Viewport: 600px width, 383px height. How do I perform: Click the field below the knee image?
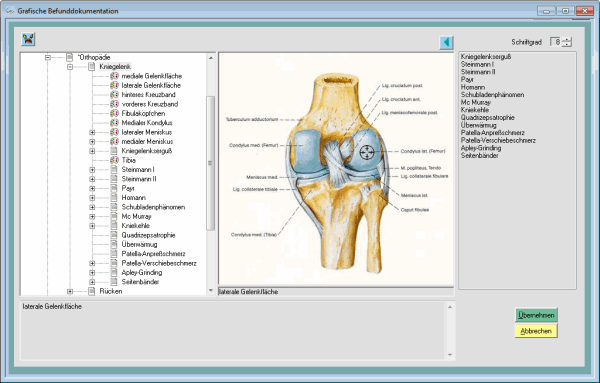pyautogui.click(x=336, y=292)
